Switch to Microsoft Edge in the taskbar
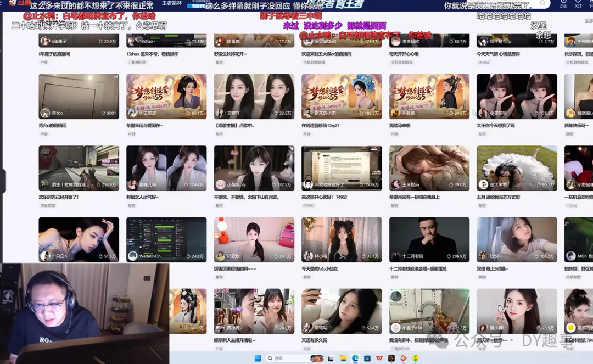593x364 pixels. coord(355,358)
